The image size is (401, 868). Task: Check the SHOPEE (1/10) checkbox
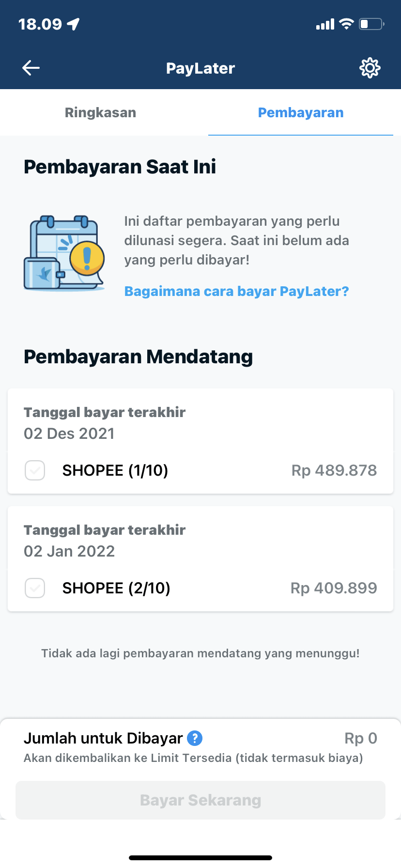[x=35, y=470]
